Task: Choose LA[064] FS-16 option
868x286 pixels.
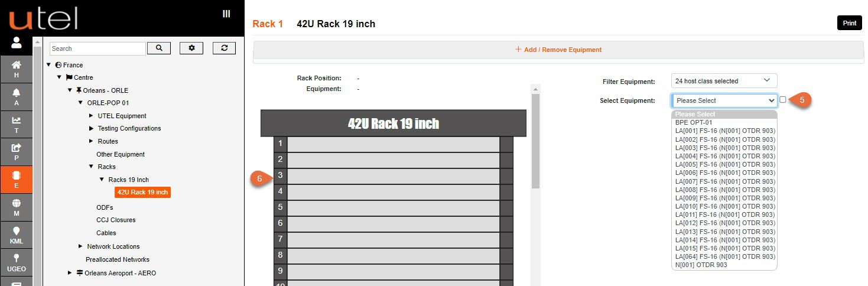Action: coord(725,256)
